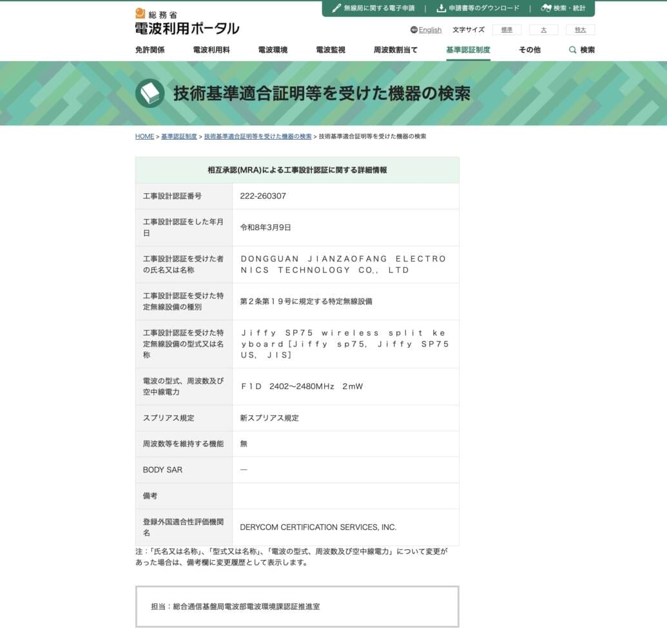Open 申請書等のダウンロード link
Screen dimensions: 667x644
(484, 8)
